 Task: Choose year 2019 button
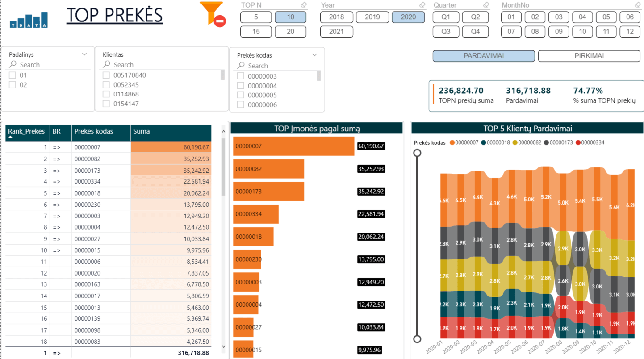372,17
